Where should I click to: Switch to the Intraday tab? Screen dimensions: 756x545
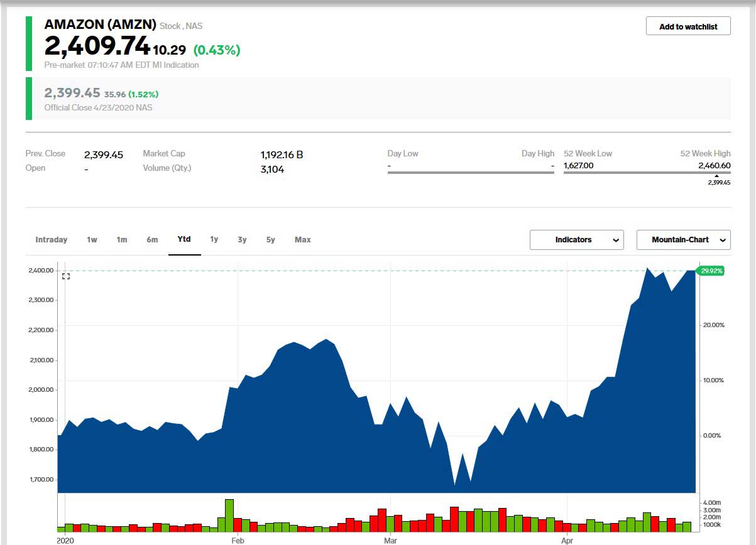pos(52,240)
